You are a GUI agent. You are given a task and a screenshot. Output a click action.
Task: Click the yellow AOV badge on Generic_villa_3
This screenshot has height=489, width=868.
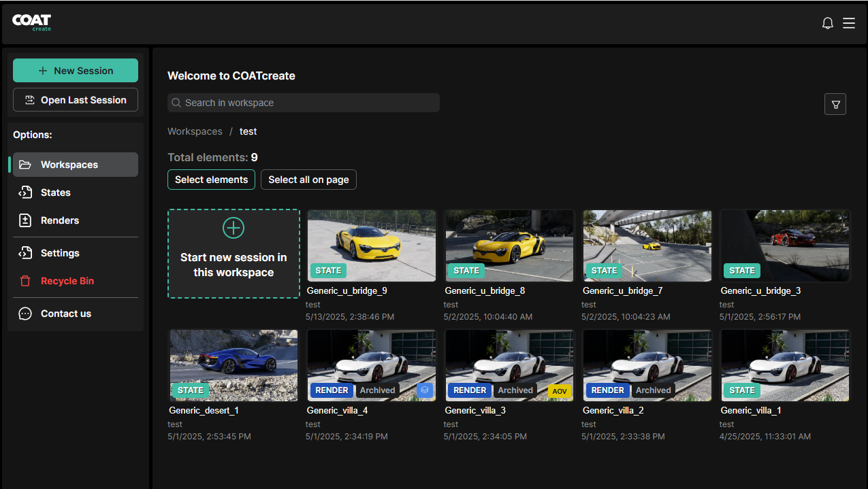coord(558,391)
